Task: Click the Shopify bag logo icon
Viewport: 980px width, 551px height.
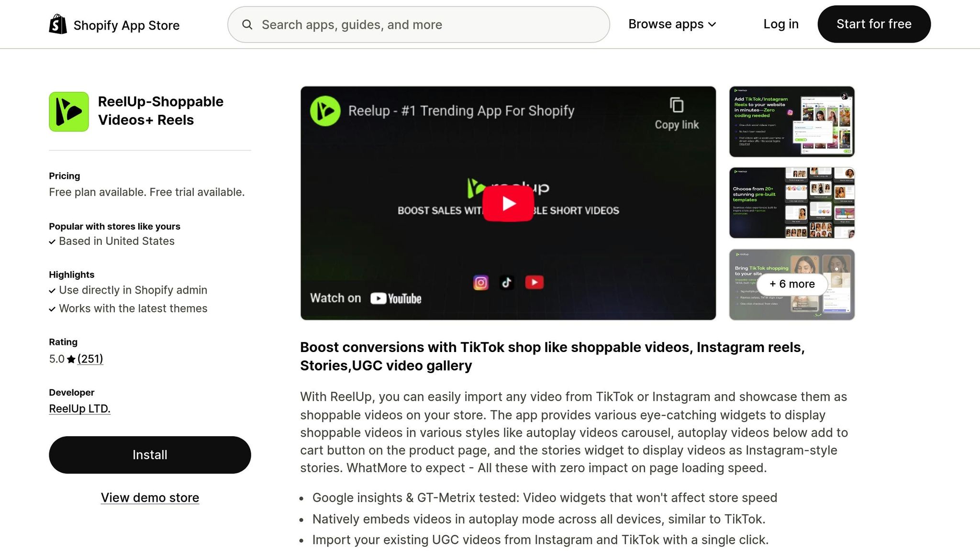Action: (x=58, y=24)
